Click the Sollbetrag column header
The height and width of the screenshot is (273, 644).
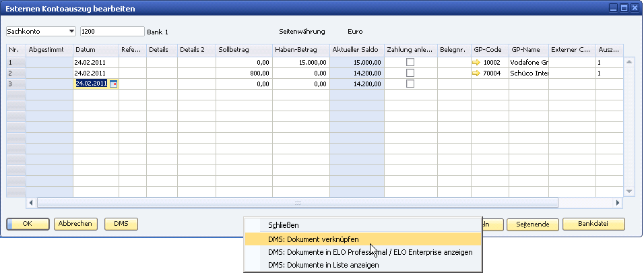point(244,50)
